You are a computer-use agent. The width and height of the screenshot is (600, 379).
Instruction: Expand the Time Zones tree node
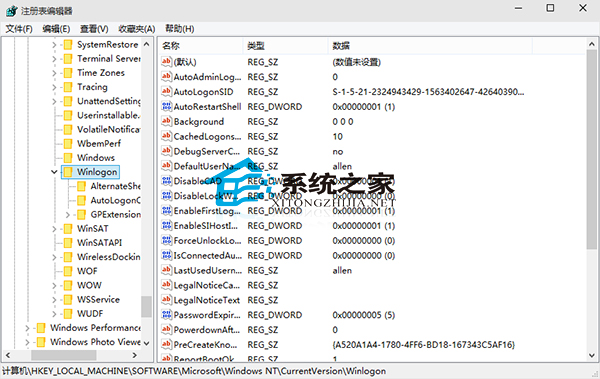(x=54, y=73)
